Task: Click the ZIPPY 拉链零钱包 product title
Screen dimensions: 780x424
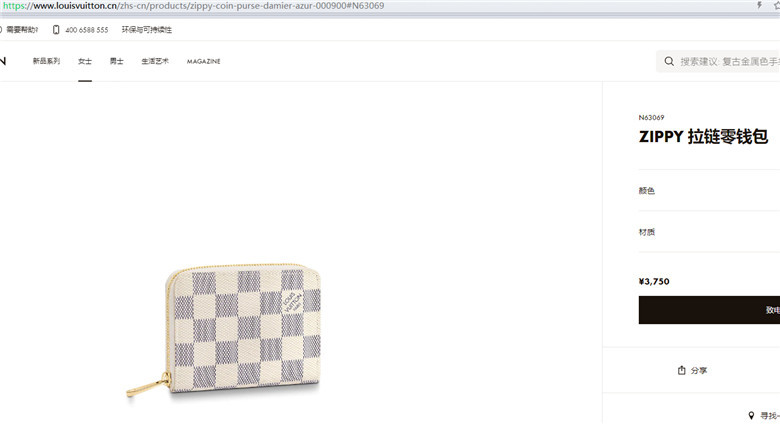Action: pyautogui.click(x=703, y=136)
